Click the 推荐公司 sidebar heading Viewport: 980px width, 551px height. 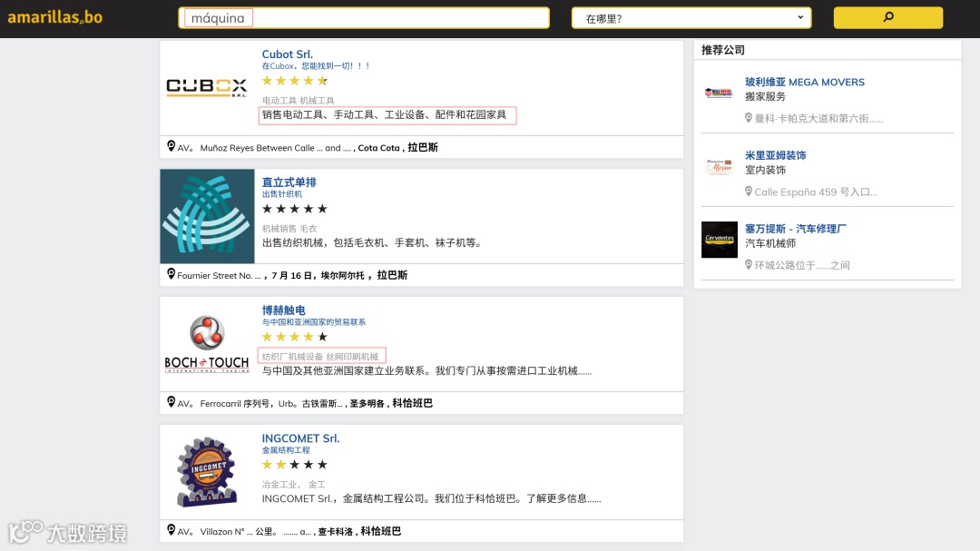pyautogui.click(x=723, y=50)
